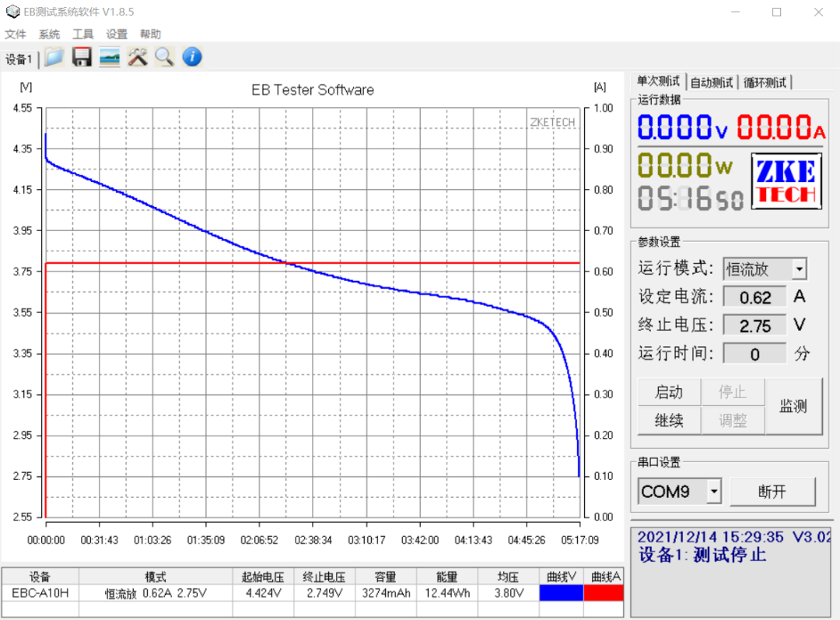The image size is (840, 620).
Task: Click the 05:16:50 elapsed time readout
Action: tap(691, 198)
